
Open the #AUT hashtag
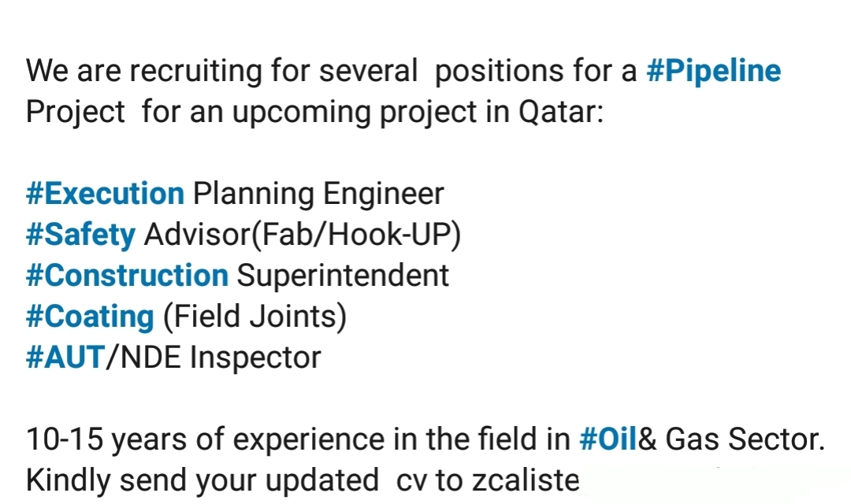(65, 358)
